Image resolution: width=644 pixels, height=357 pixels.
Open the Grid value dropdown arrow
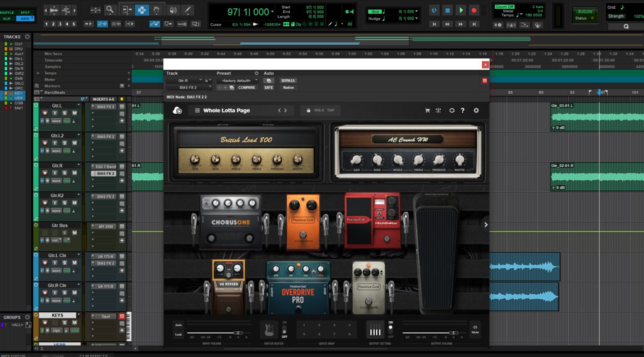click(417, 11)
